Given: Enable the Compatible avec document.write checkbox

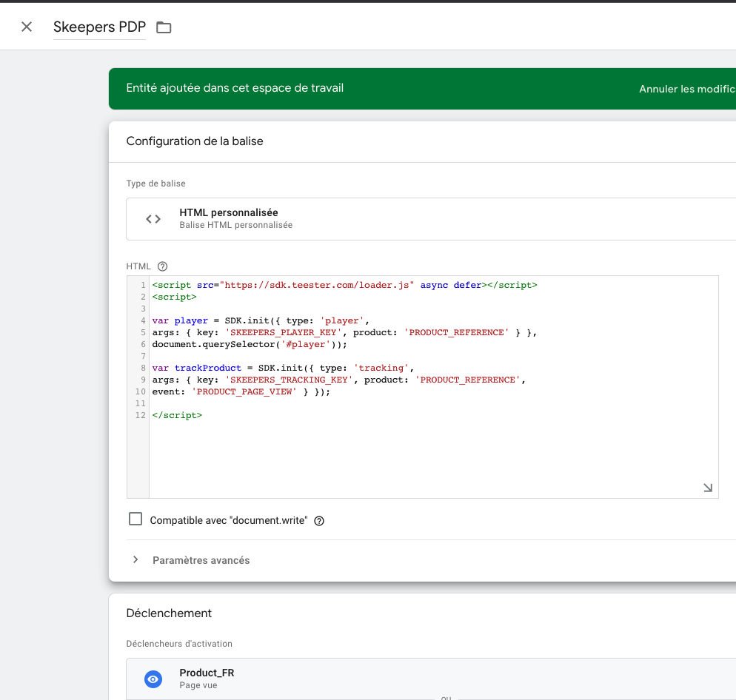Looking at the screenshot, I should coord(136,519).
